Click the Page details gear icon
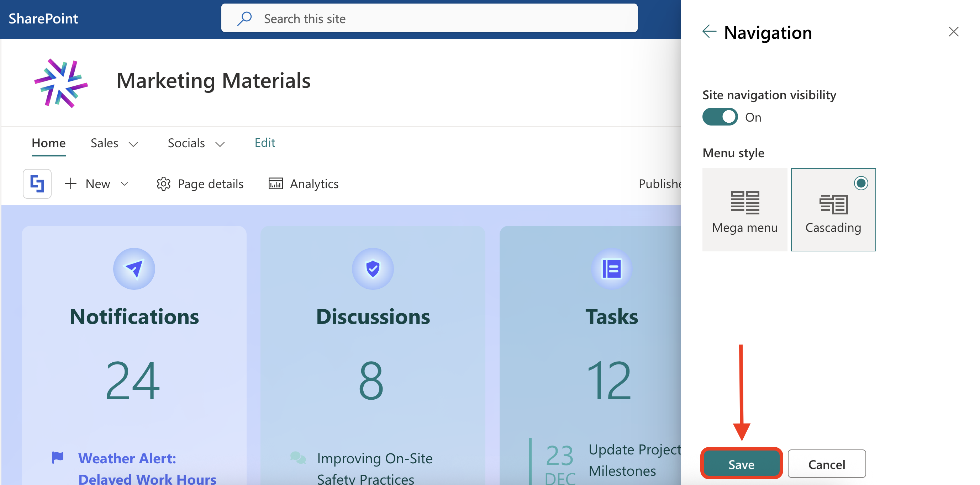The height and width of the screenshot is (485, 980). (x=163, y=184)
